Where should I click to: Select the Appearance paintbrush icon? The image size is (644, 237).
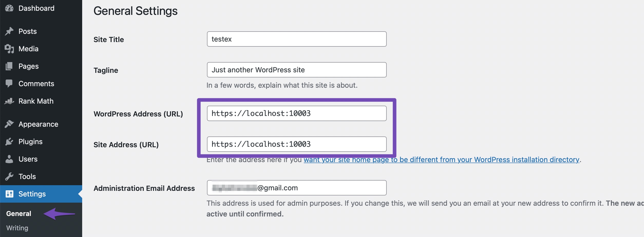[x=10, y=124]
